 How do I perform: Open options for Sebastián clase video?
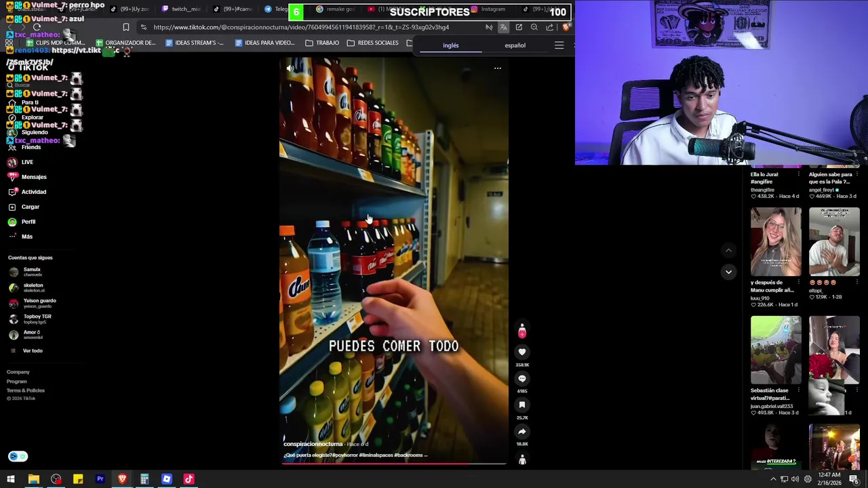point(800,391)
